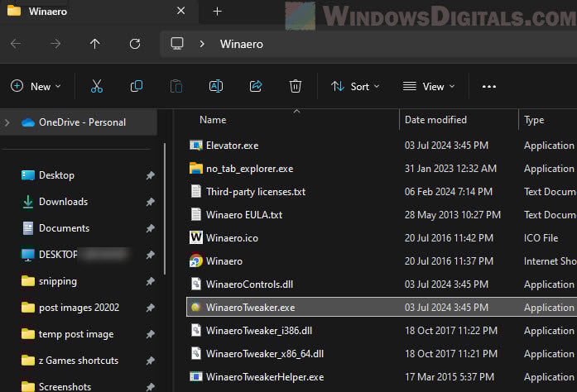Screen dimensions: 577x392
Task: Select WinaeroTweaker_x86_64.dll file
Action: point(265,354)
